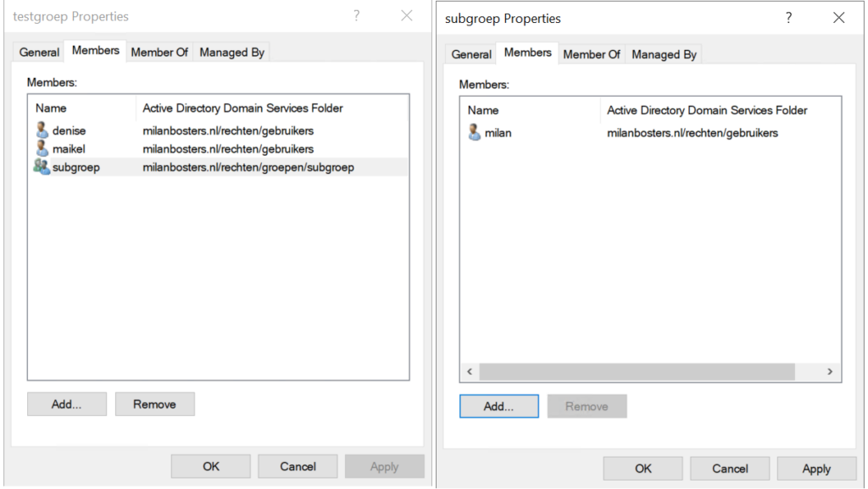
Task: Click Add in testgroep Properties
Action: (x=66, y=403)
